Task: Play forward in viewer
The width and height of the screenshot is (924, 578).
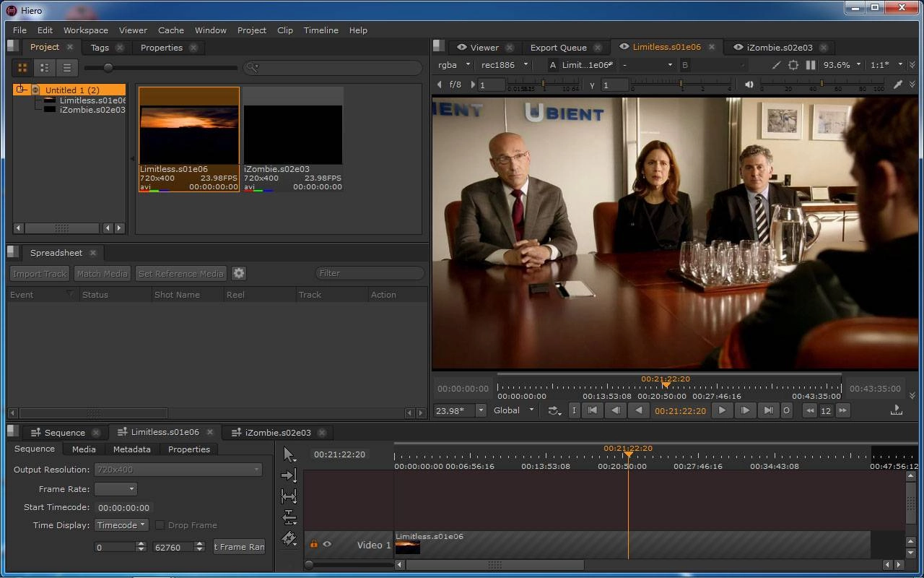Action: 721,410
